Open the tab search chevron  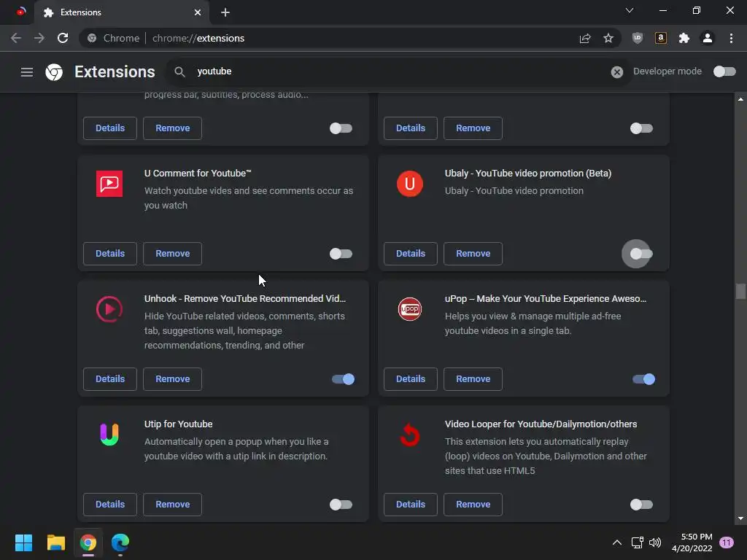(630, 10)
